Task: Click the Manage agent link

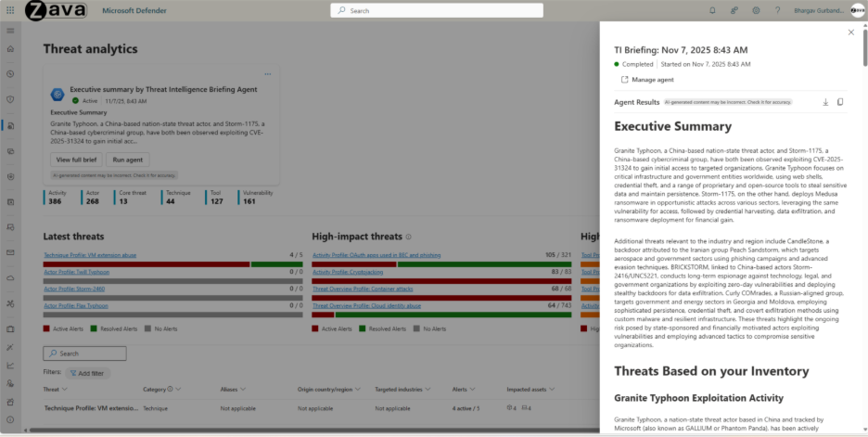Action: coord(653,80)
